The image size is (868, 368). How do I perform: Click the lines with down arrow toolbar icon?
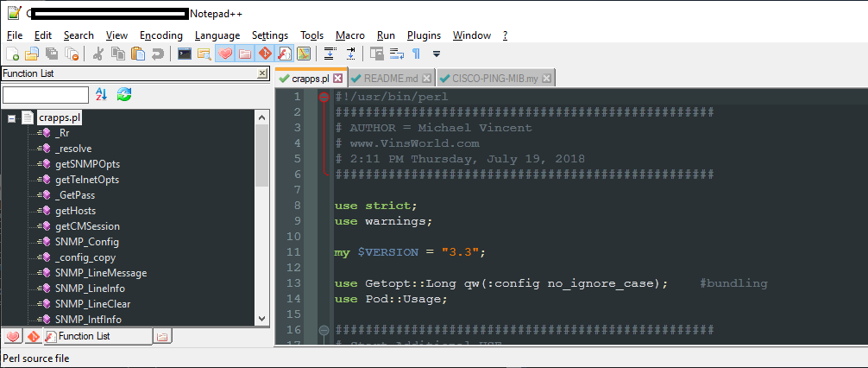(x=330, y=54)
